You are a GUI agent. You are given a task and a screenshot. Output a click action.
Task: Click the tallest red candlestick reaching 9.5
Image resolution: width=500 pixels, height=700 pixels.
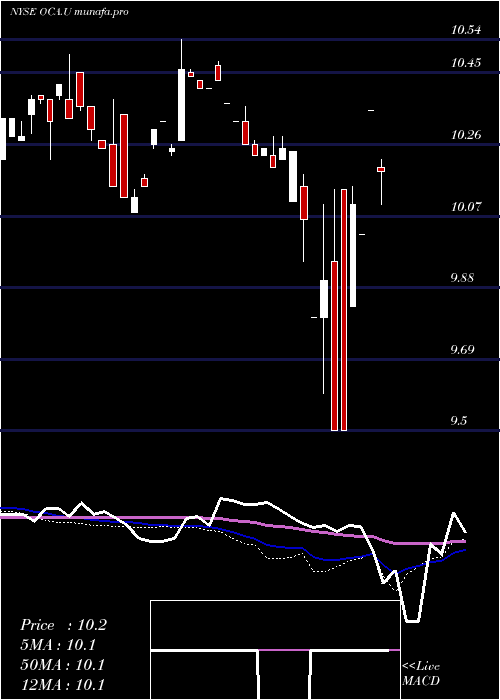coord(344,310)
